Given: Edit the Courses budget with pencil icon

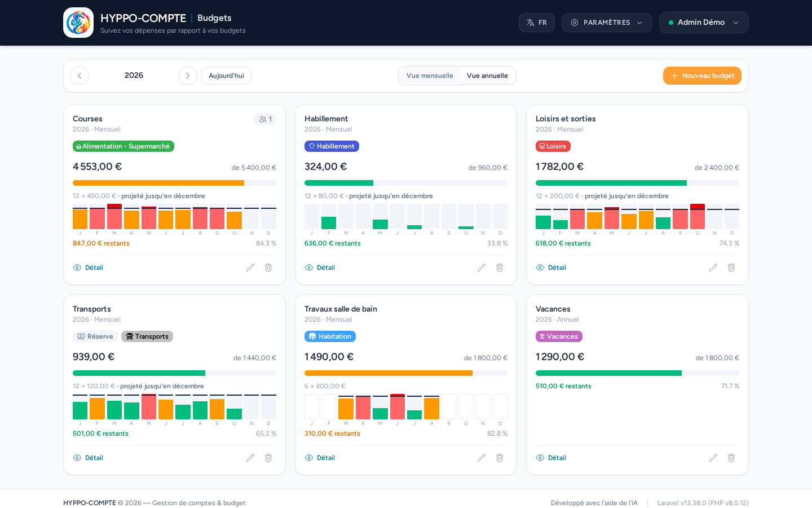Looking at the screenshot, I should (x=250, y=268).
